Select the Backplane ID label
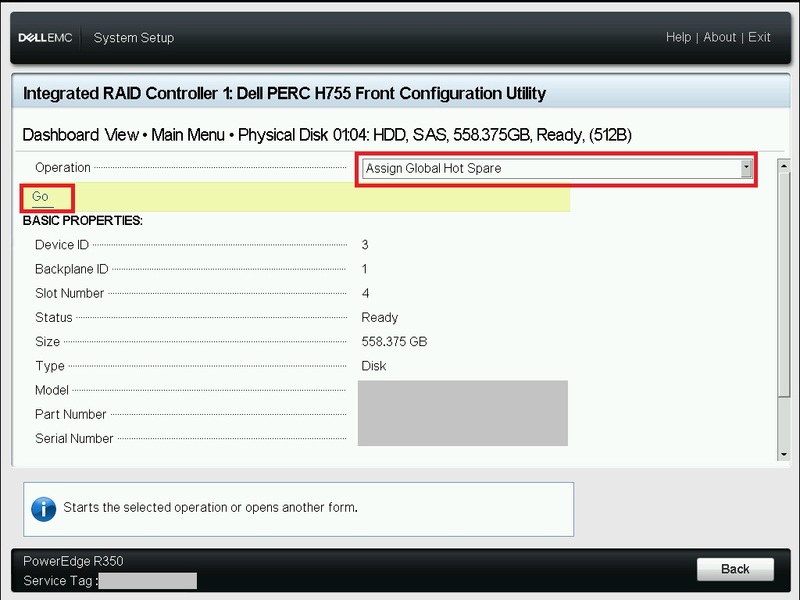 [71, 269]
